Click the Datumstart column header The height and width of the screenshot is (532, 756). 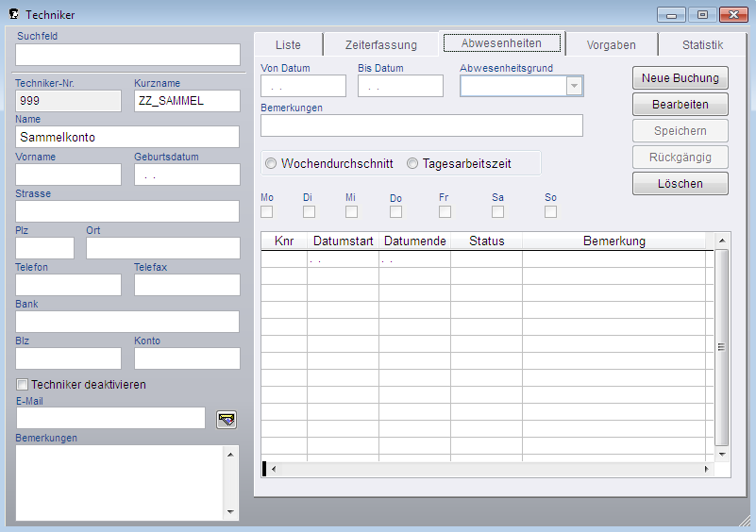click(x=343, y=241)
